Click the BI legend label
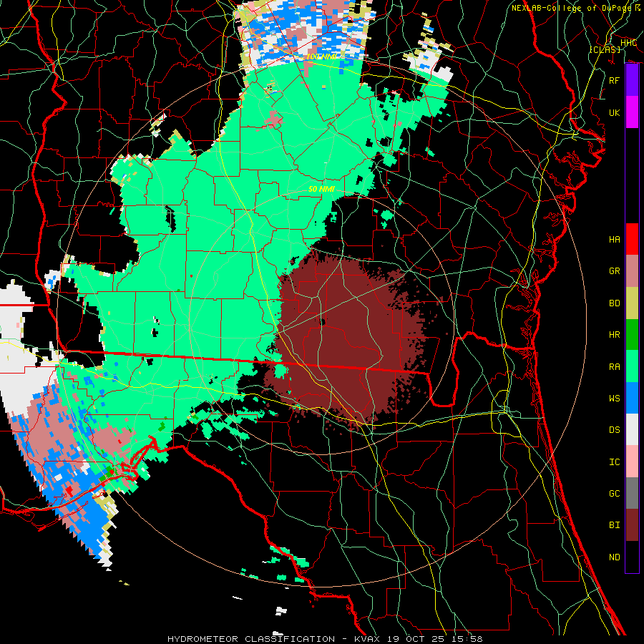The height and width of the screenshot is (644, 644). pos(614,525)
